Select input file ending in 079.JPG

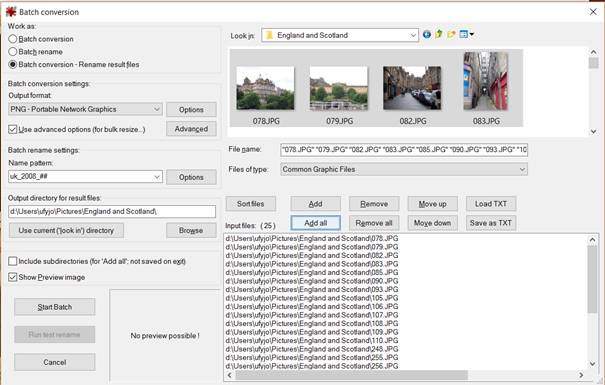tap(312, 247)
